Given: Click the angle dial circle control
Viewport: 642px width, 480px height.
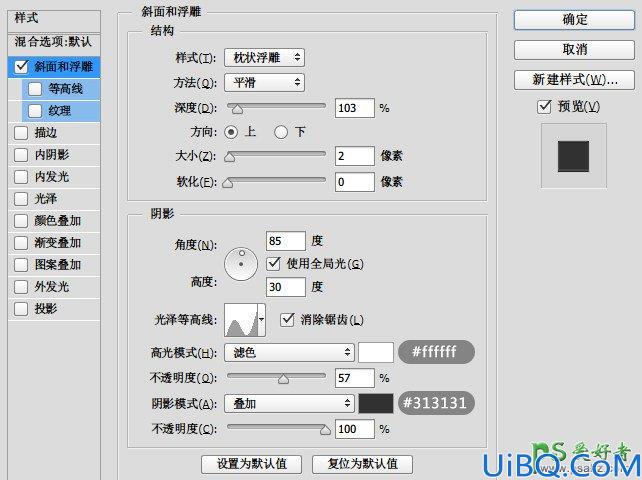Looking at the screenshot, I should tap(241, 264).
